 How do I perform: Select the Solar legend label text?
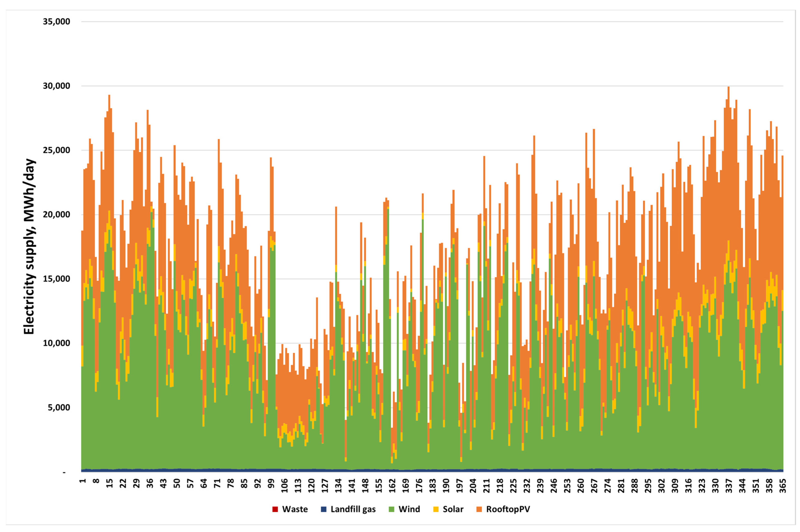pos(453,509)
